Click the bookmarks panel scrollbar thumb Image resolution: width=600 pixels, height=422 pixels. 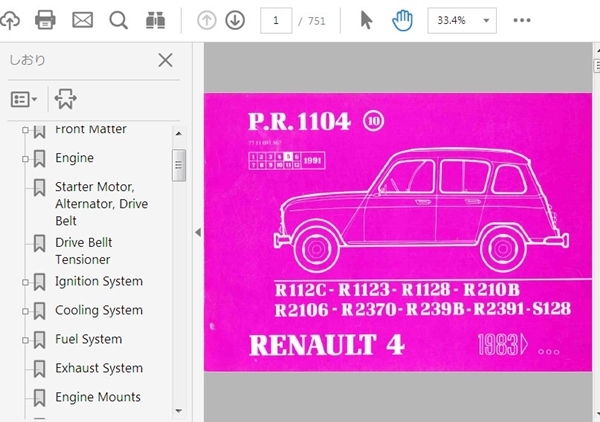(179, 165)
